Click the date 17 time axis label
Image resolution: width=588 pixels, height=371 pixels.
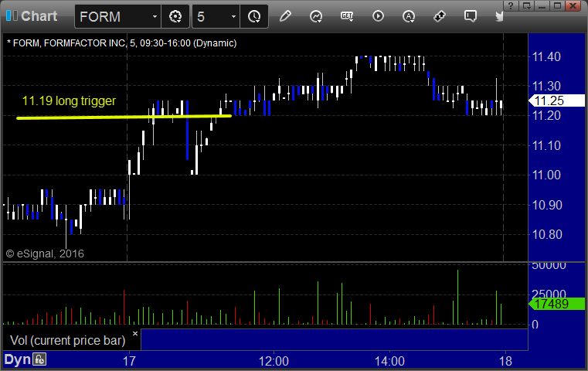(129, 361)
